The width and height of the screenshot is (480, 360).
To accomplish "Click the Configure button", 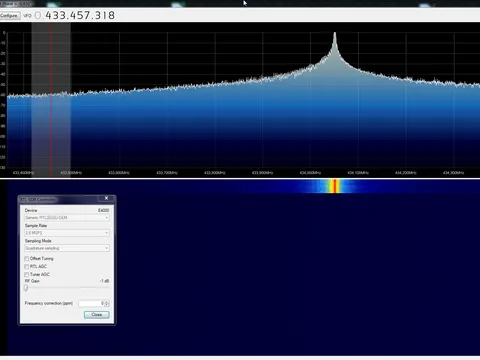I will coord(9,16).
